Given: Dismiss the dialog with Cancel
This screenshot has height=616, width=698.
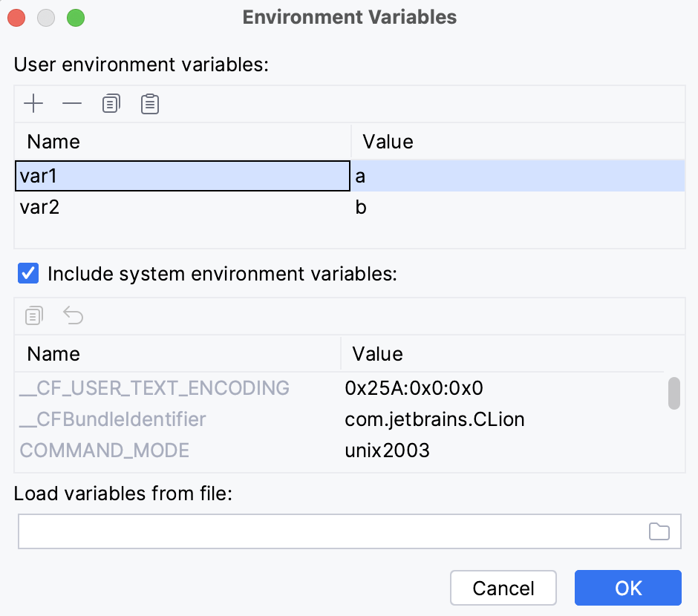Looking at the screenshot, I should [x=503, y=588].
